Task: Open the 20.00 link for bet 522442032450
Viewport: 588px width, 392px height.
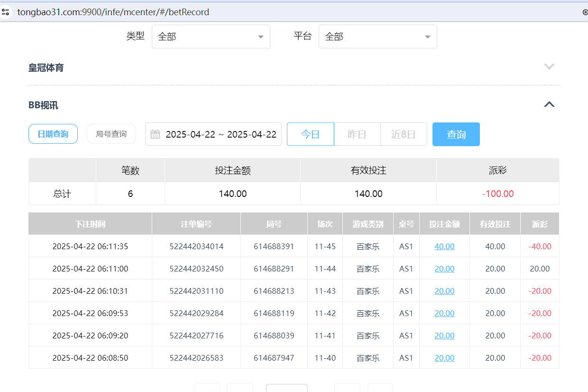Action: coord(444,269)
